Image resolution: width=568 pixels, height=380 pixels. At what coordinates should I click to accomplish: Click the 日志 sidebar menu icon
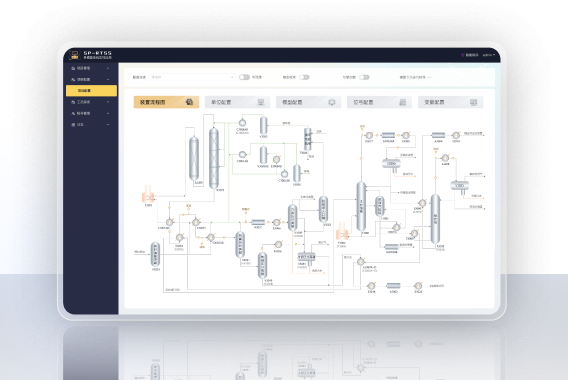pos(73,125)
